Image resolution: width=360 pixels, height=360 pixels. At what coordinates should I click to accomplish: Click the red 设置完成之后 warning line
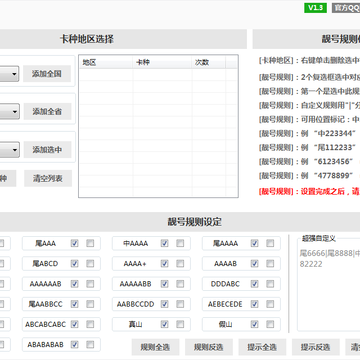point(309,192)
